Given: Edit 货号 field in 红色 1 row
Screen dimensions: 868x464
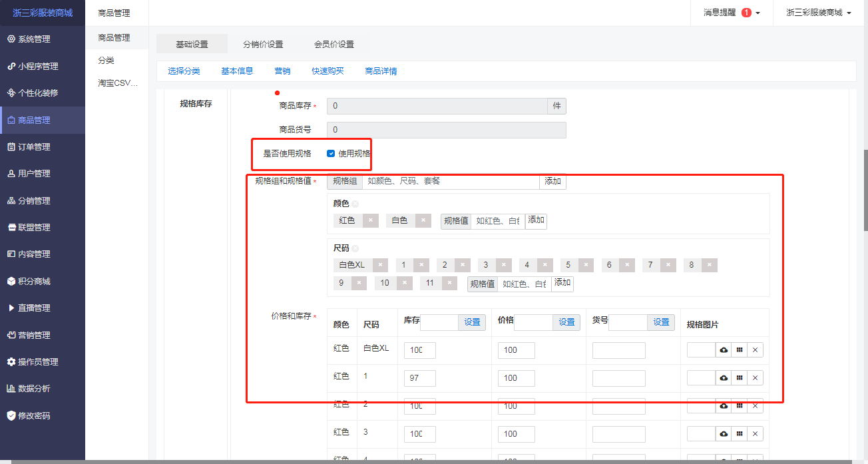Looking at the screenshot, I should pyautogui.click(x=619, y=378).
